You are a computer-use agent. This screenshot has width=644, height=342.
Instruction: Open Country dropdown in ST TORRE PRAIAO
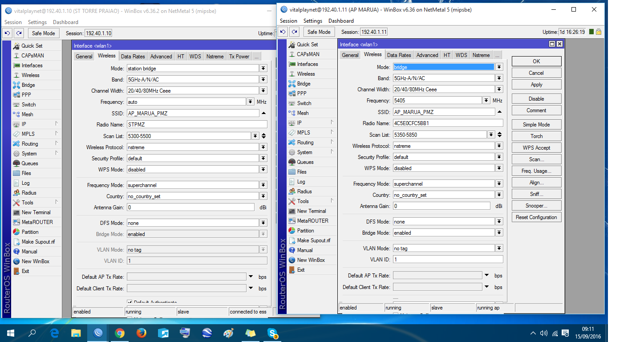tap(263, 196)
